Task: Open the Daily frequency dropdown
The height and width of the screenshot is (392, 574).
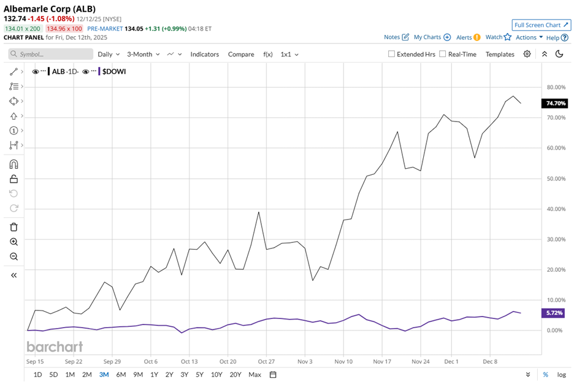Action: (x=108, y=54)
